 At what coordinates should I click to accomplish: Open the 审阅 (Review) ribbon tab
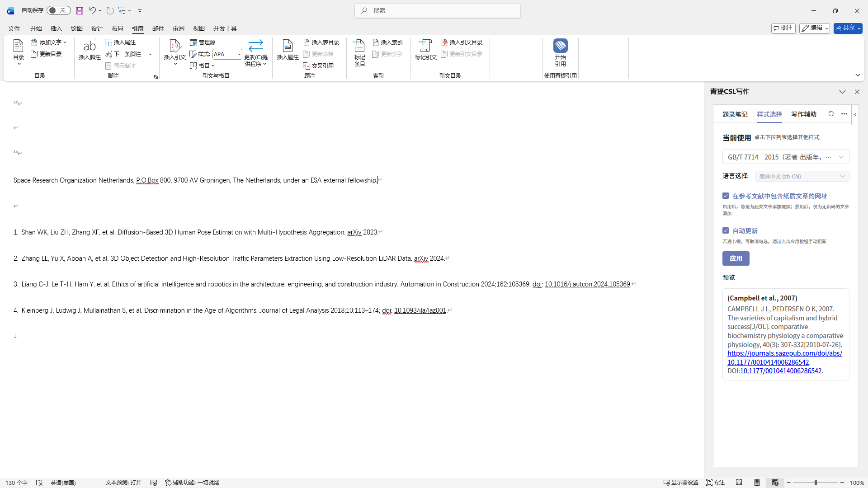coord(178,28)
